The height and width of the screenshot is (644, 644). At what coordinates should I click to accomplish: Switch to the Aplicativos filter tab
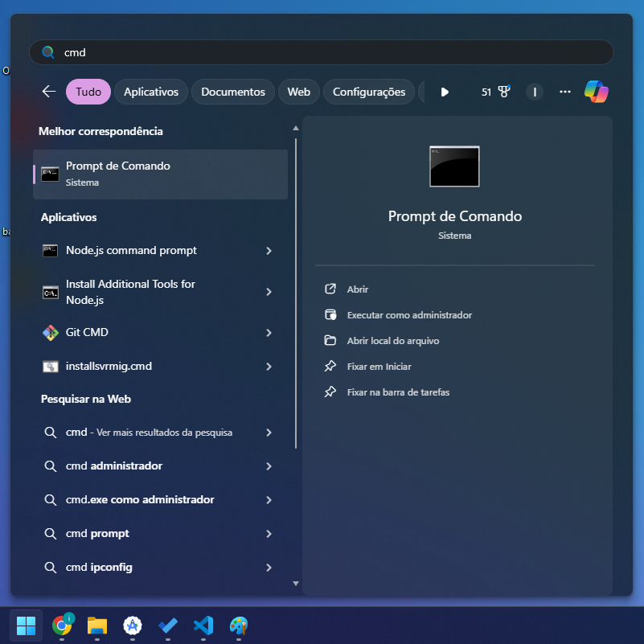(151, 92)
